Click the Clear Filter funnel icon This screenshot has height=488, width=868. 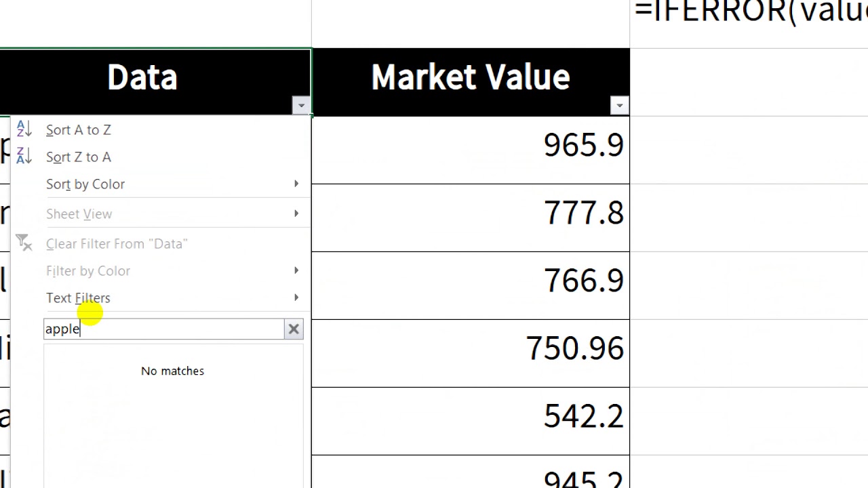coord(24,243)
